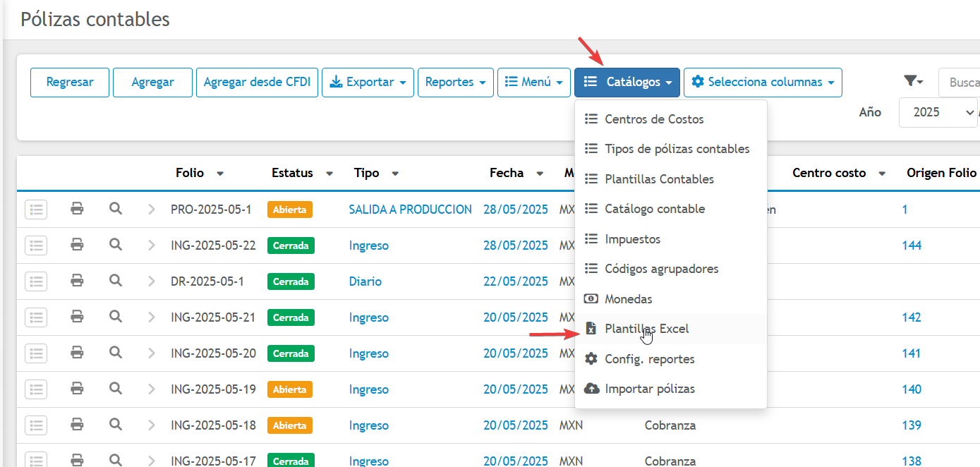Viewport: 980px width, 467px height.
Task: Collapse the Catálogos dropdown
Action: (627, 82)
